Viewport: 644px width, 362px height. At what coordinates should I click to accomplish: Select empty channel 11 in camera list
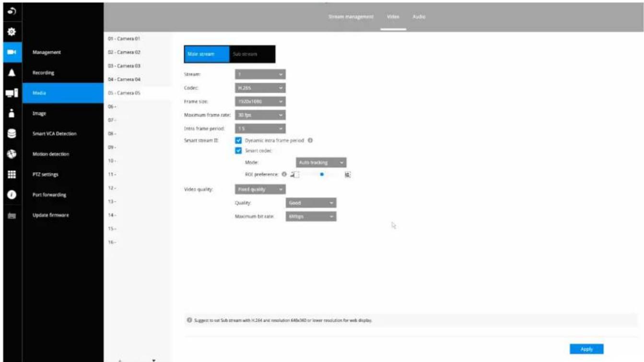(138, 174)
